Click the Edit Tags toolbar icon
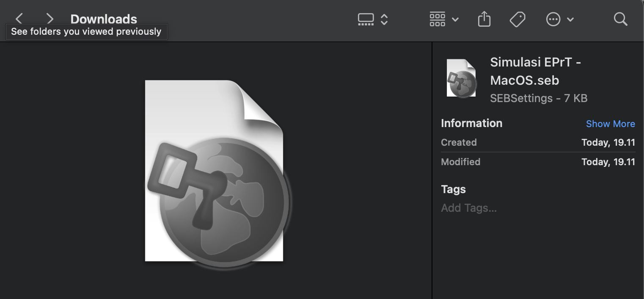This screenshot has width=644, height=299. point(517,19)
